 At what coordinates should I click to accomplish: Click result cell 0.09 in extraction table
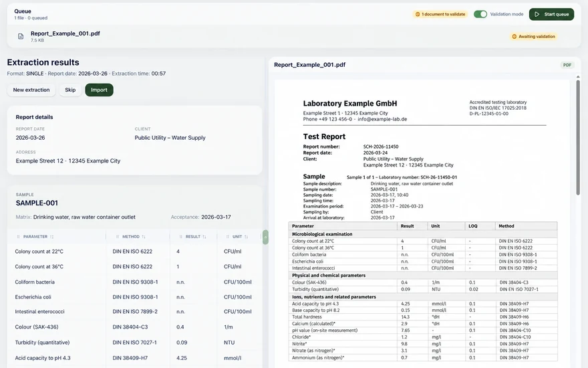[x=182, y=343]
